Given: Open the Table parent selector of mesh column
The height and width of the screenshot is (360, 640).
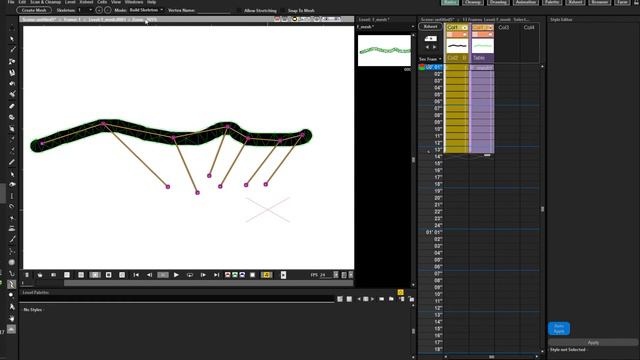Looking at the screenshot, I should coord(482,58).
